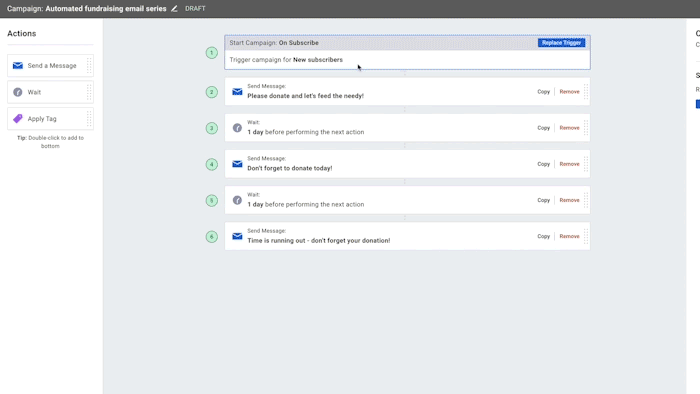Open 'Don't forget to donate today!' message

290,168
